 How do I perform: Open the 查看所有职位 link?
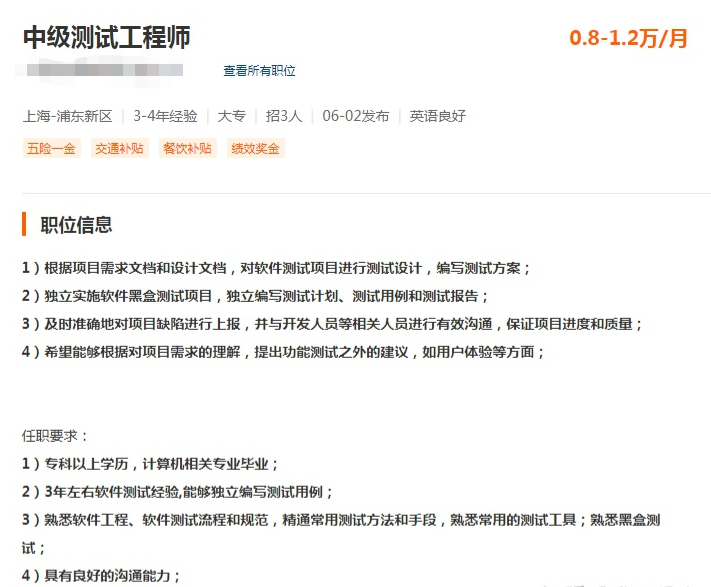tap(259, 71)
